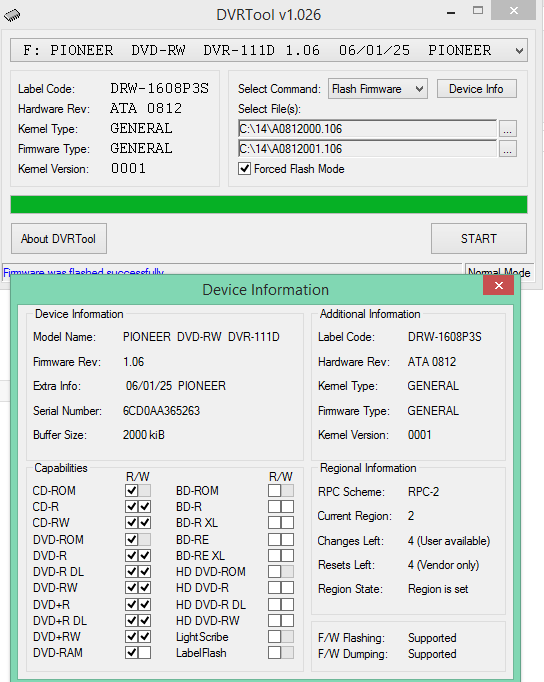Click the Label Code DRW-1608P3S in main window
This screenshot has width=544, height=682.
click(x=160, y=88)
